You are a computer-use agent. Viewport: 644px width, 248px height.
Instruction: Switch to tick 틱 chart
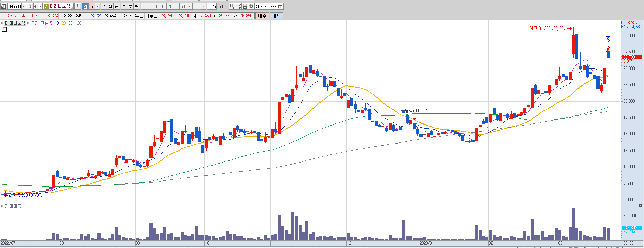click(137, 6)
